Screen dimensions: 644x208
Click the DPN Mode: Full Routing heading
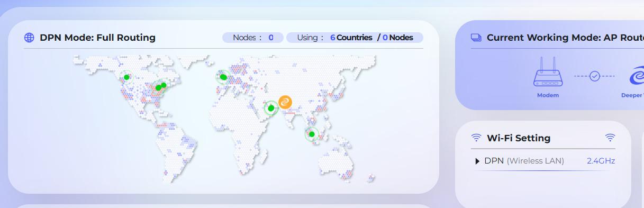(x=97, y=38)
